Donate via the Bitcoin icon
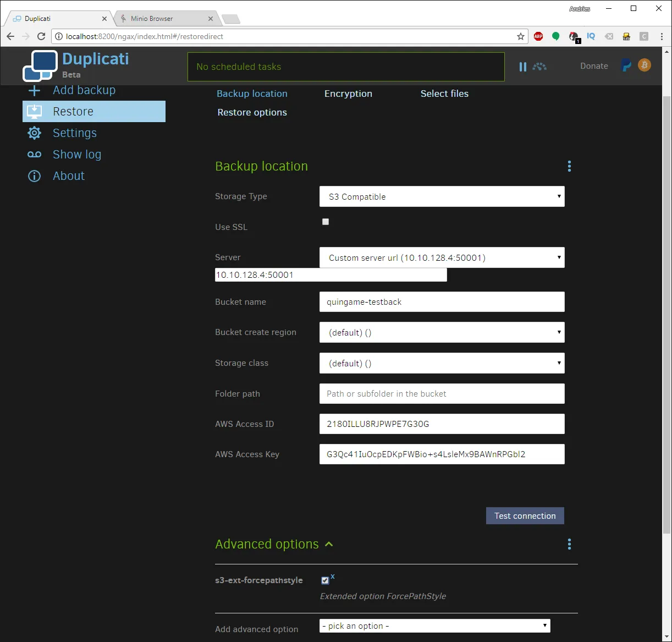 [645, 65]
